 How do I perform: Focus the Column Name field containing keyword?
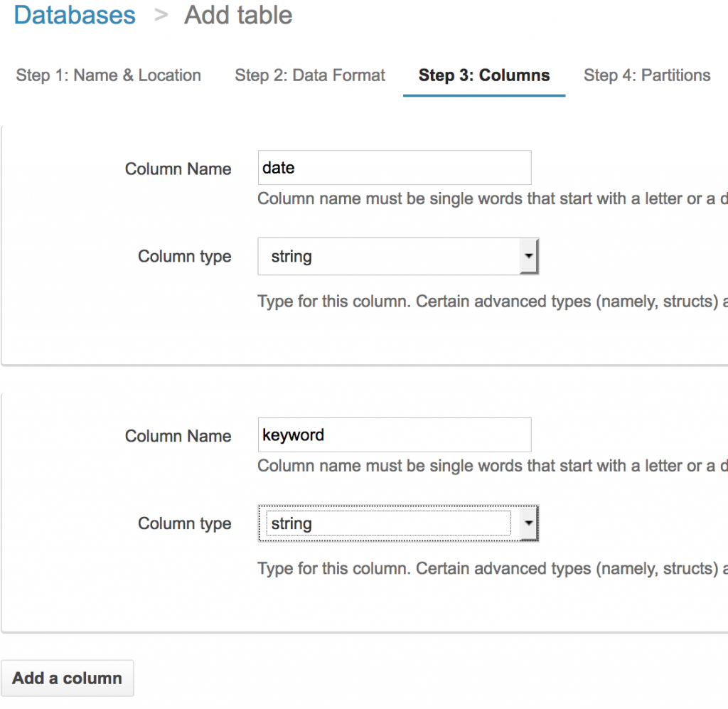pos(394,435)
